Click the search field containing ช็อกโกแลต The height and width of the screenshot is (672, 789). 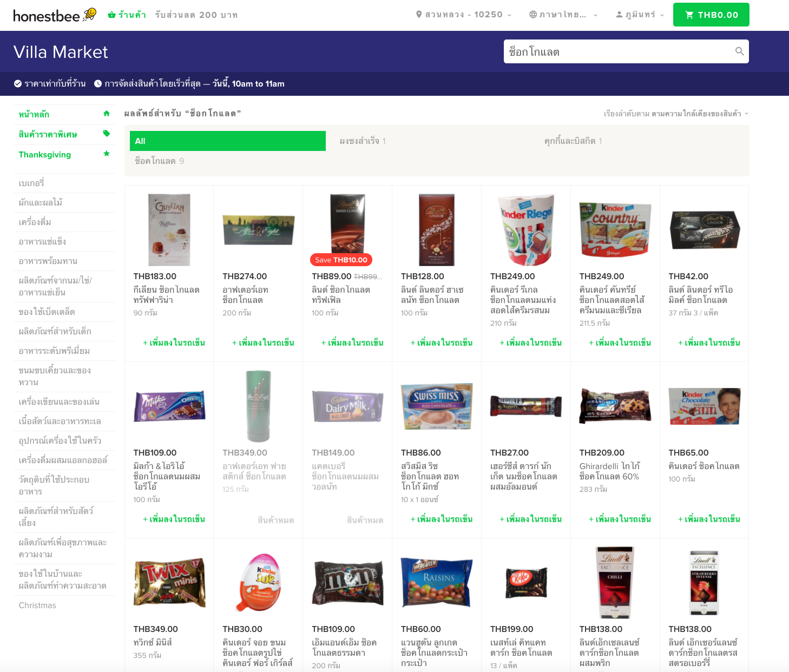(x=617, y=51)
